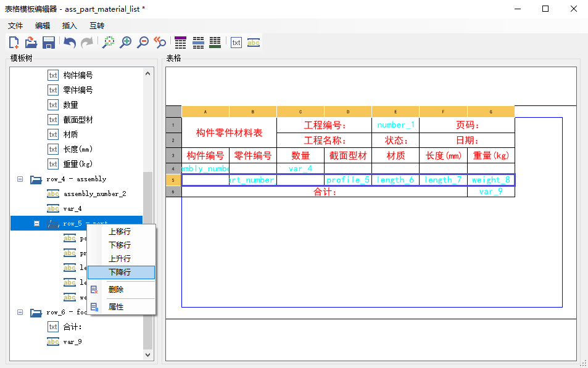
Task: Open the 文件 menu
Action: [16, 25]
